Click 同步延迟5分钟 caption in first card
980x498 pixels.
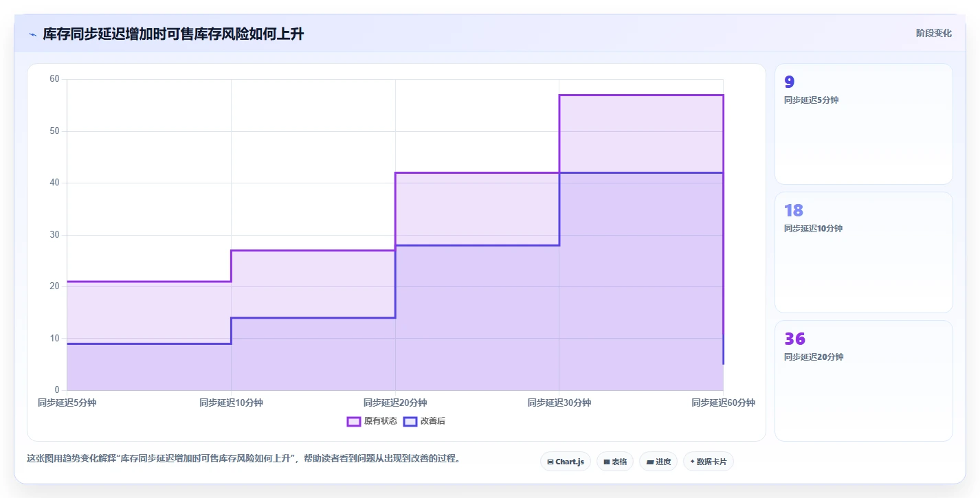click(811, 100)
